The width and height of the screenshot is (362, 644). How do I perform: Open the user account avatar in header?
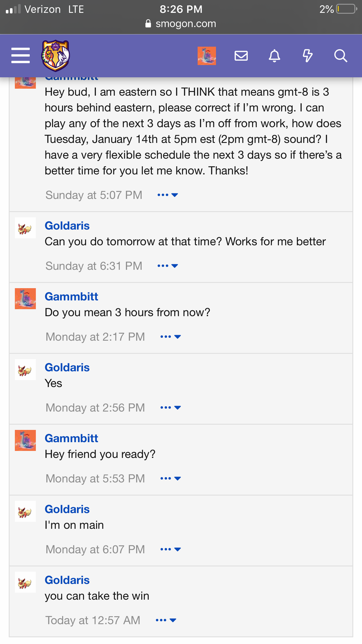(x=207, y=55)
